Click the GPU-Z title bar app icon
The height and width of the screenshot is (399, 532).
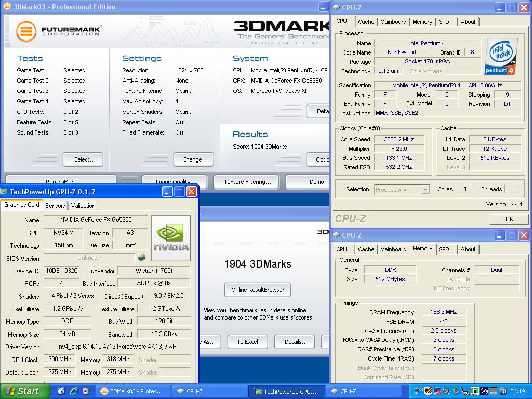click(x=4, y=192)
